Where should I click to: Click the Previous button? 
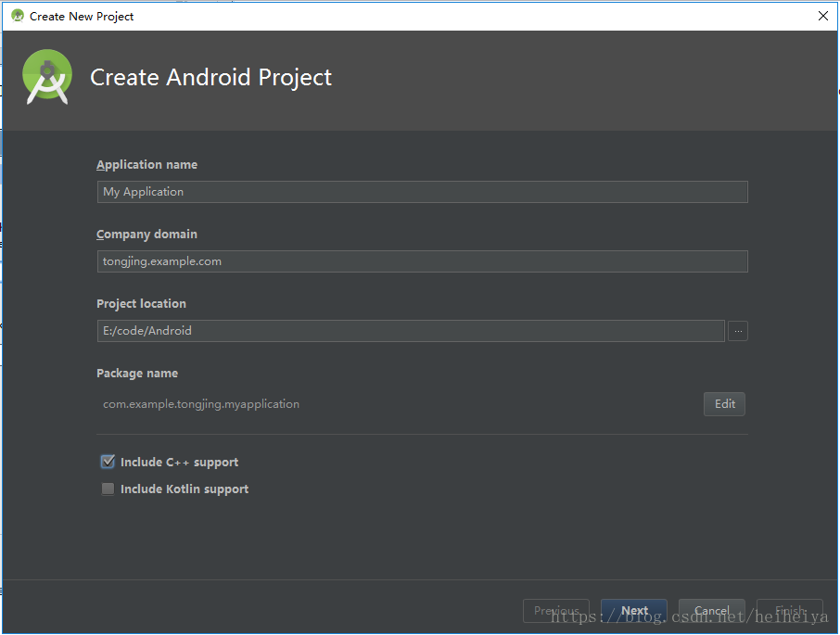pos(555,610)
